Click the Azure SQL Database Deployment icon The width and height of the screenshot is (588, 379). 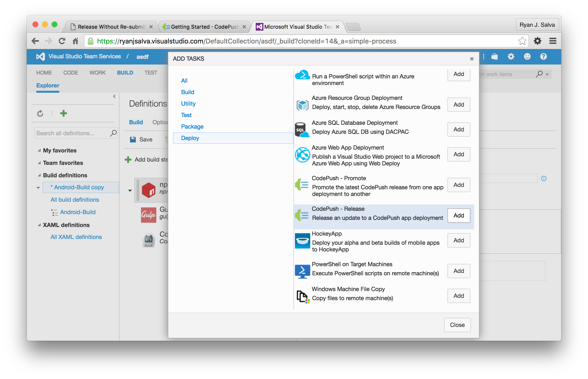coord(302,130)
